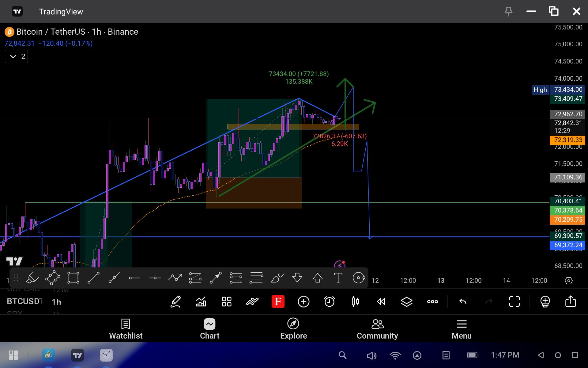The width and height of the screenshot is (588, 368).
Task: Select the Text tool in drawing toolbar
Action: click(x=338, y=278)
